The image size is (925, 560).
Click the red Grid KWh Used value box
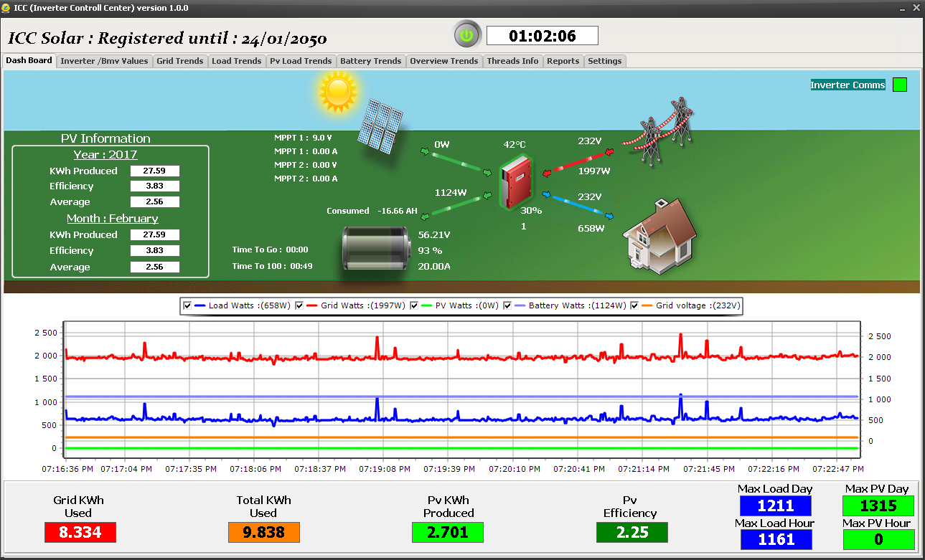point(80,532)
